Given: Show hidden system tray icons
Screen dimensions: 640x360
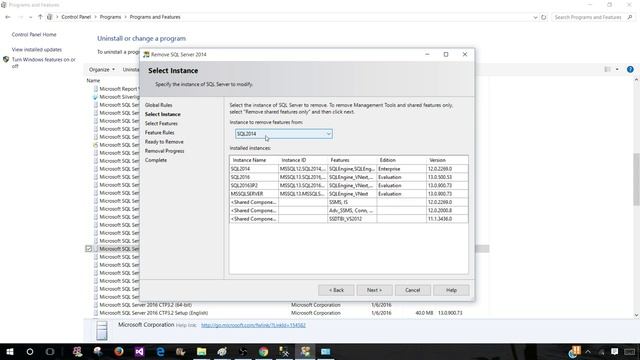Looking at the screenshot, I should (588, 351).
